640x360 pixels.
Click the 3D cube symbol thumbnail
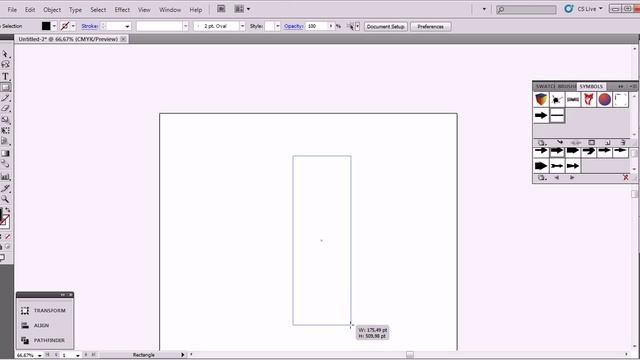click(x=541, y=100)
